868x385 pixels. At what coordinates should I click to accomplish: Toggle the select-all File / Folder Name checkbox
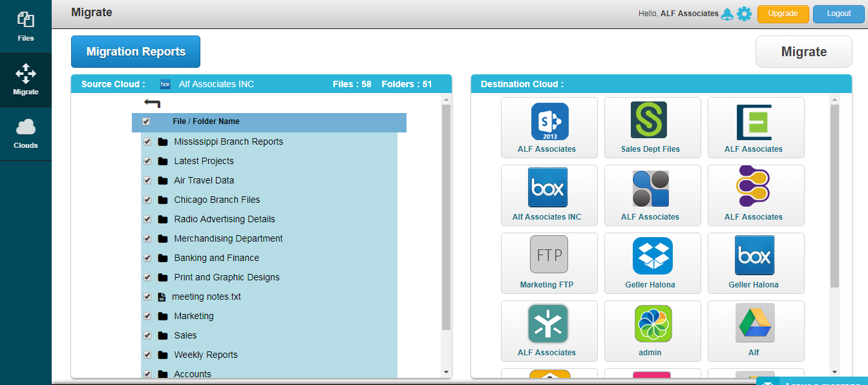146,121
